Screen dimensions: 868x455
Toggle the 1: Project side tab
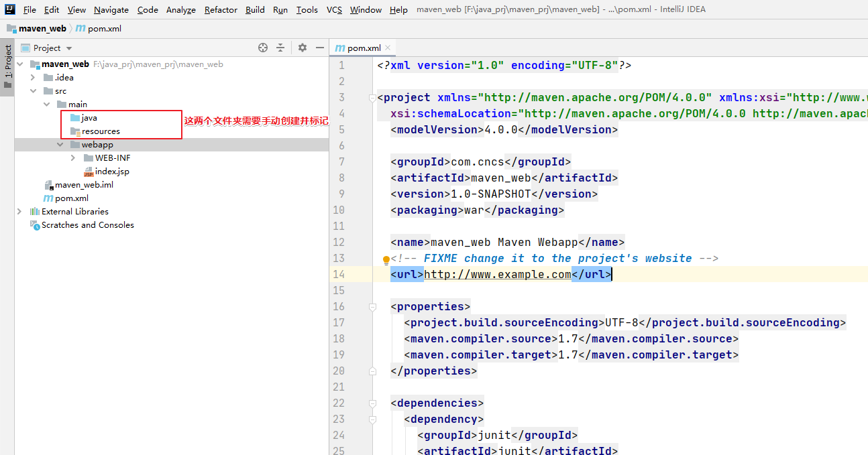pyautogui.click(x=7, y=66)
